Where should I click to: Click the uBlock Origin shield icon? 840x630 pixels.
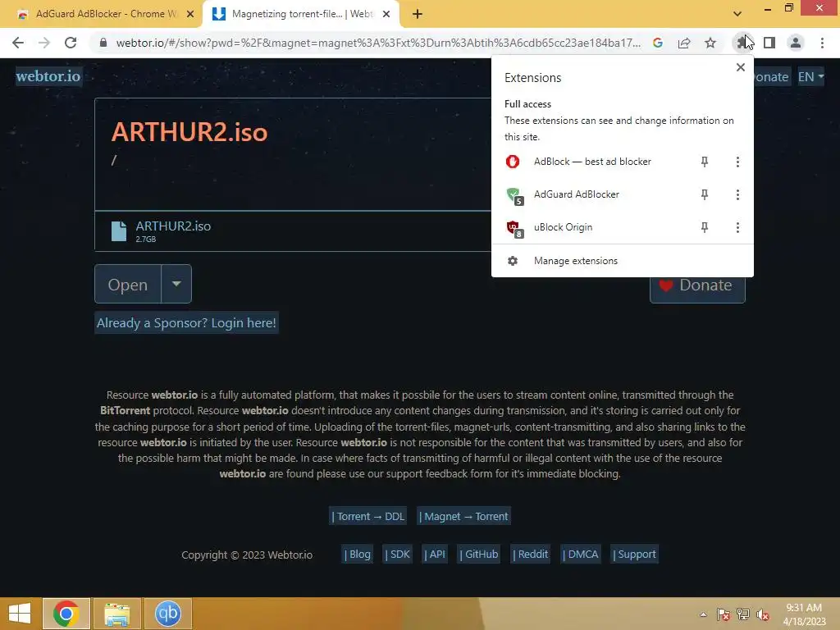tap(514, 228)
